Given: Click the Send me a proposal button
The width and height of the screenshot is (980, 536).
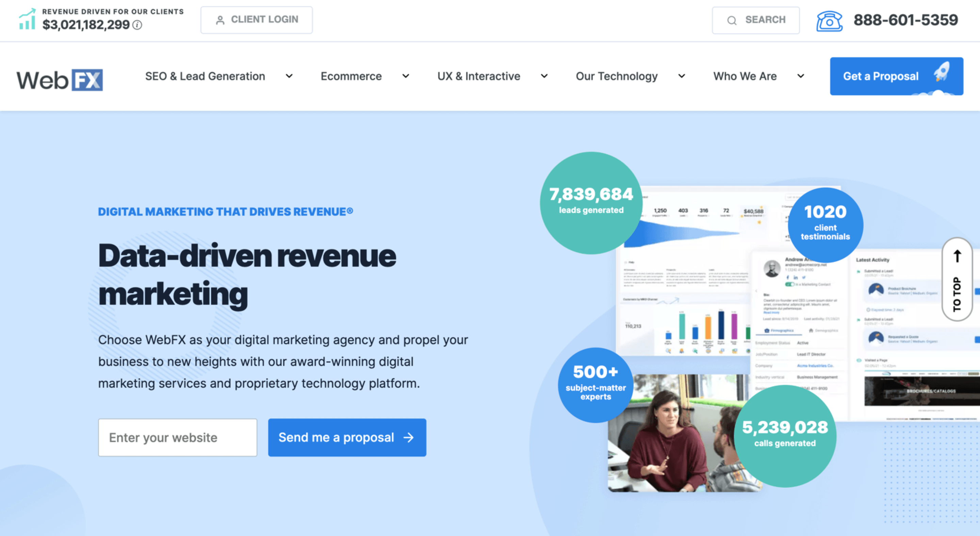Looking at the screenshot, I should coord(347,437).
